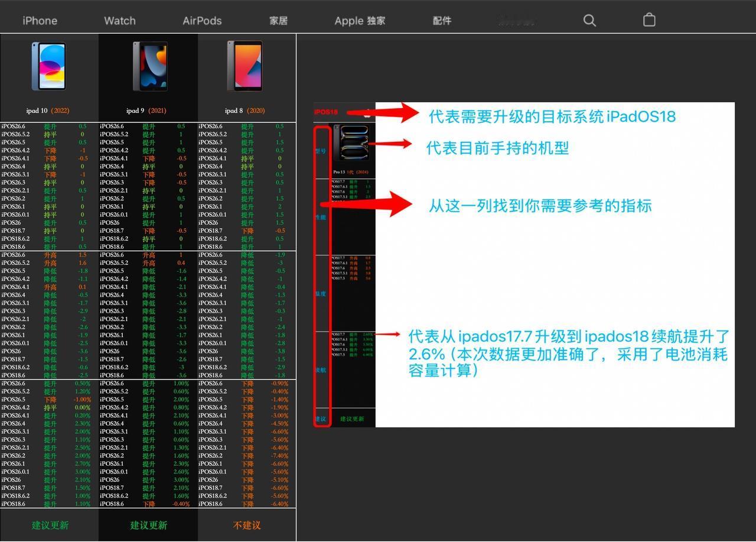756x542 pixels.
Task: Select the Watch nav menu item
Action: tap(120, 21)
